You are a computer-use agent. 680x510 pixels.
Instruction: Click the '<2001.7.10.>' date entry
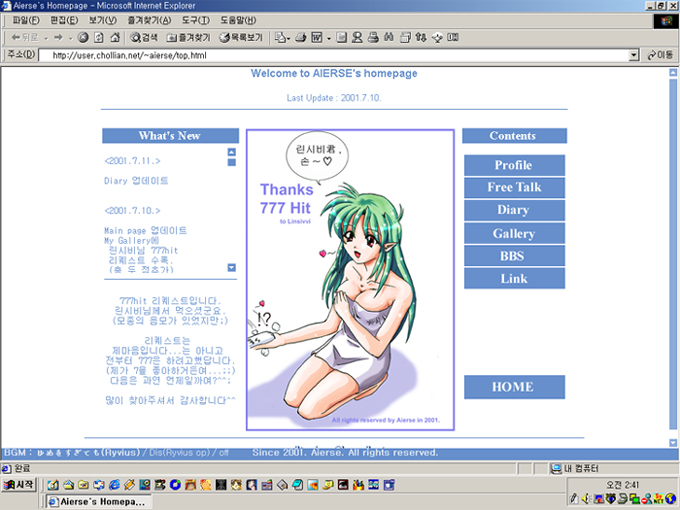pyautogui.click(x=132, y=211)
